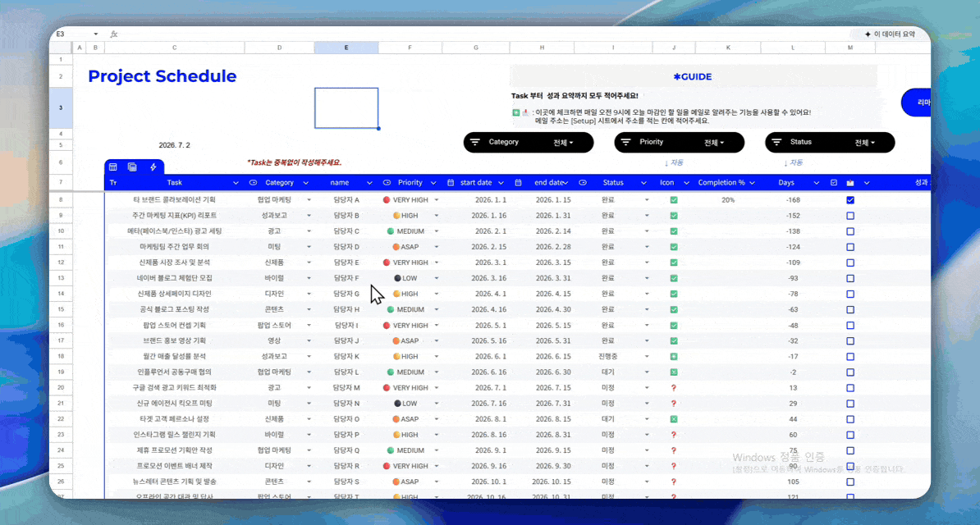This screenshot has height=525, width=980.
Task: Click the mail icon in the header row
Action: [x=850, y=182]
